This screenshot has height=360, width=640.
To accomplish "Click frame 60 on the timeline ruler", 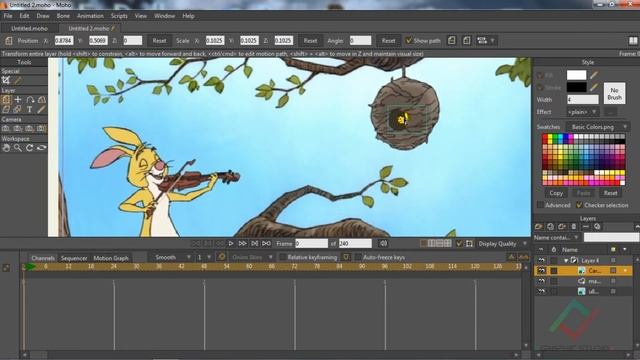I will tap(249, 267).
